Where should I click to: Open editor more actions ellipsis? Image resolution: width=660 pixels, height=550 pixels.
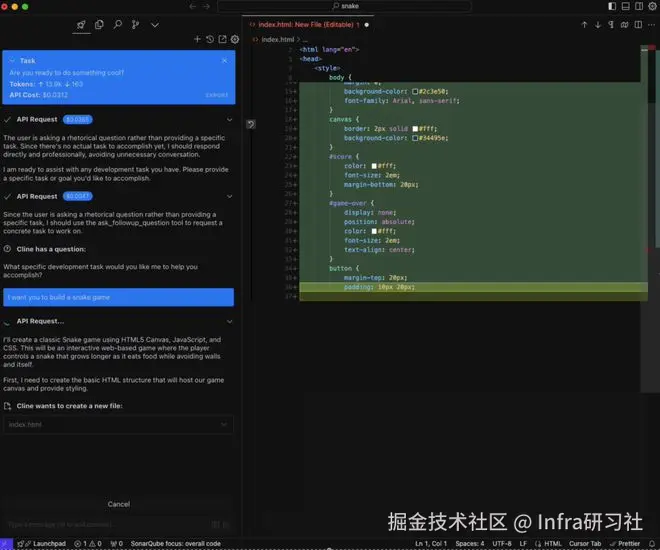[x=652, y=25]
